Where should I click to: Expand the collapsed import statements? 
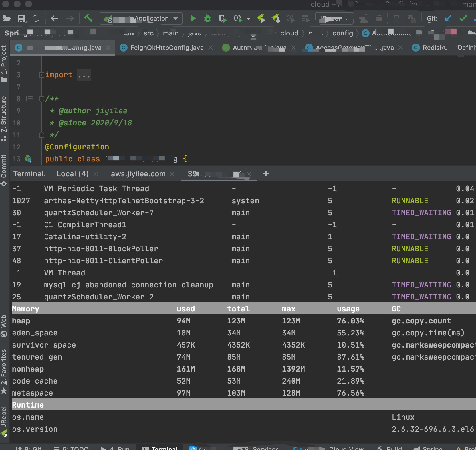click(42, 75)
